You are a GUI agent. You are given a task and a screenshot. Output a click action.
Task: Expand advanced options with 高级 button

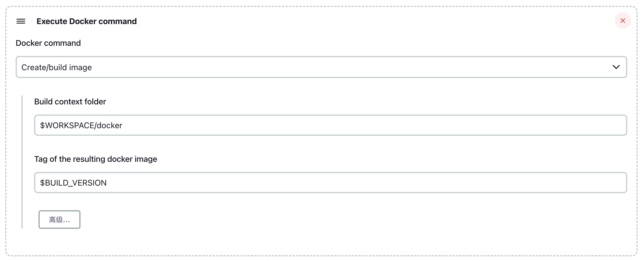coord(59,220)
